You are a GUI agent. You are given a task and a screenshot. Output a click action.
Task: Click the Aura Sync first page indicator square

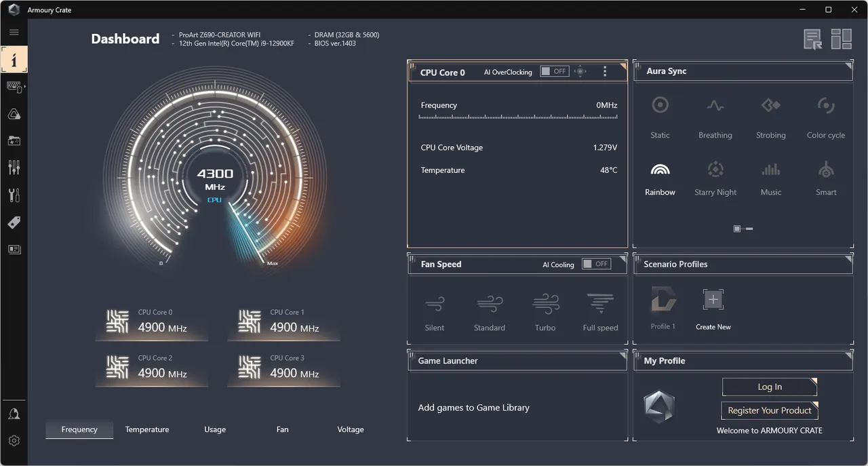737,229
